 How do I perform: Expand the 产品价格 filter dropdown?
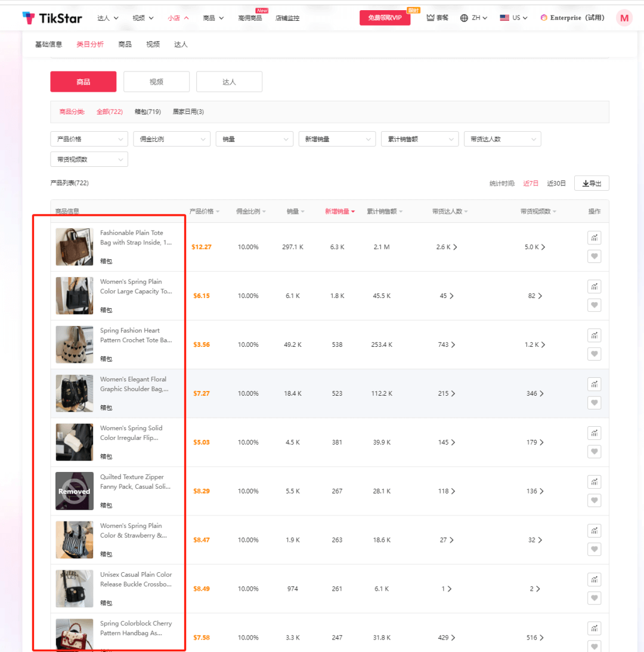click(89, 139)
